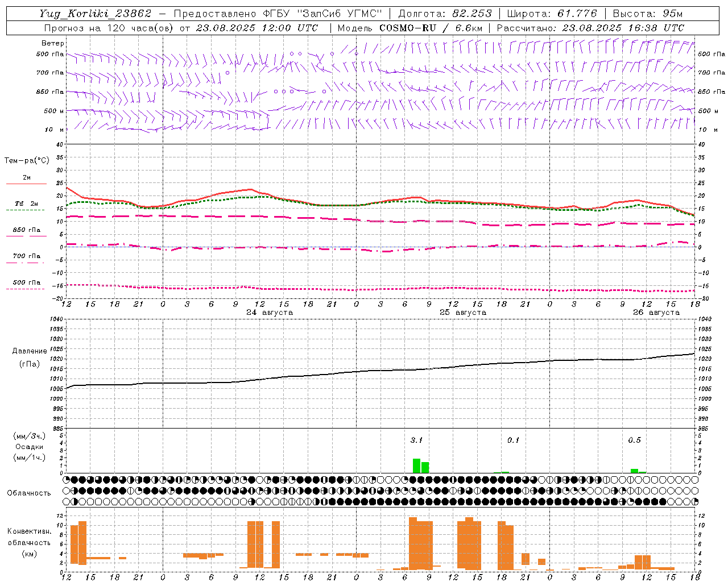Click the 24 августа date label

coord(270,313)
